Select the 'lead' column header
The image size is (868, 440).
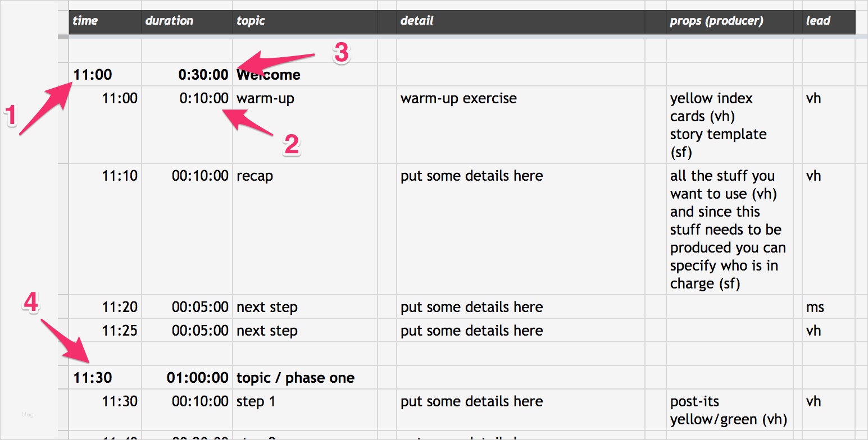tap(818, 21)
